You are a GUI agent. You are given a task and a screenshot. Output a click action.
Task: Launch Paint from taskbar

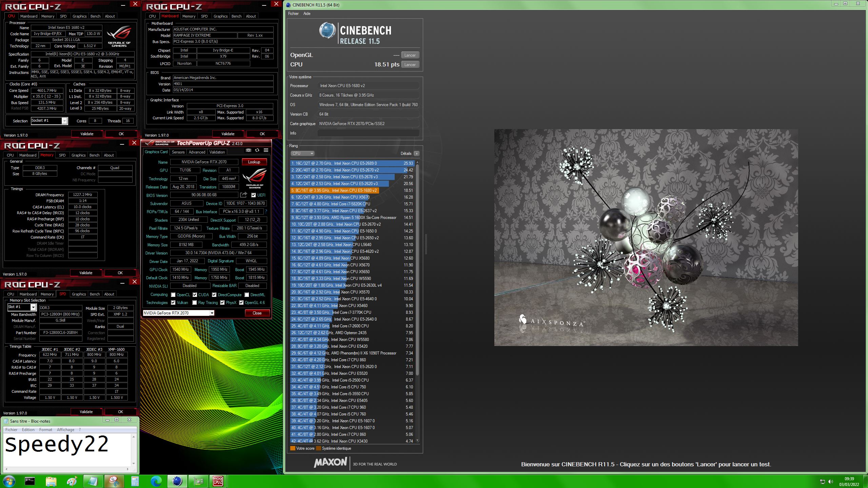tap(72, 481)
